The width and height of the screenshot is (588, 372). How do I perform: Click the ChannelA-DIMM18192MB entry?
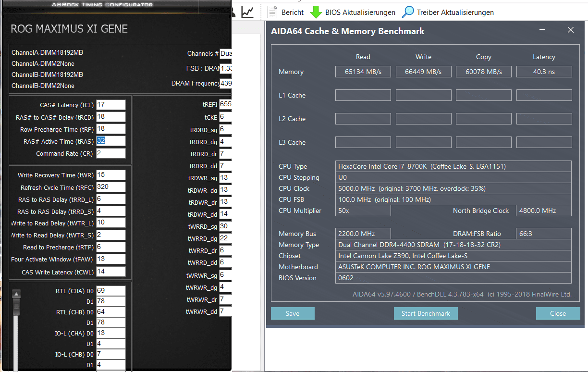click(x=47, y=52)
